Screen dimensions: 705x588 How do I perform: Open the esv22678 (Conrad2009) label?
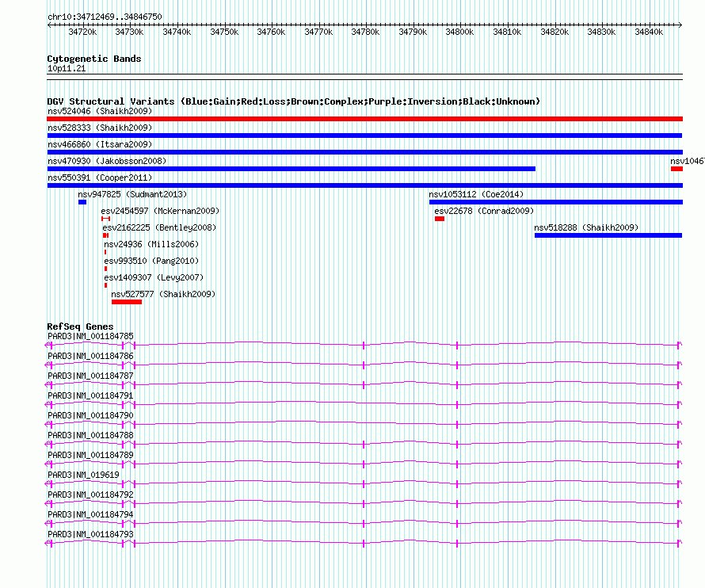[x=484, y=211]
